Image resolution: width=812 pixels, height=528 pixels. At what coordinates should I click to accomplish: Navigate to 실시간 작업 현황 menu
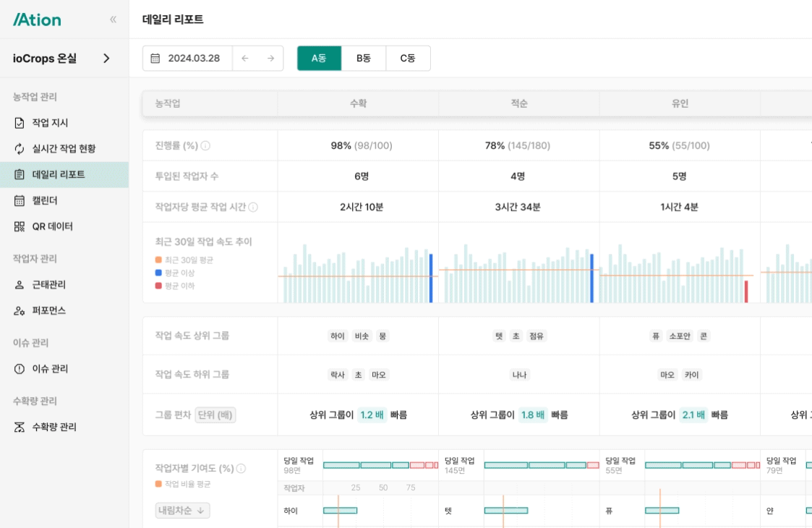tap(64, 149)
